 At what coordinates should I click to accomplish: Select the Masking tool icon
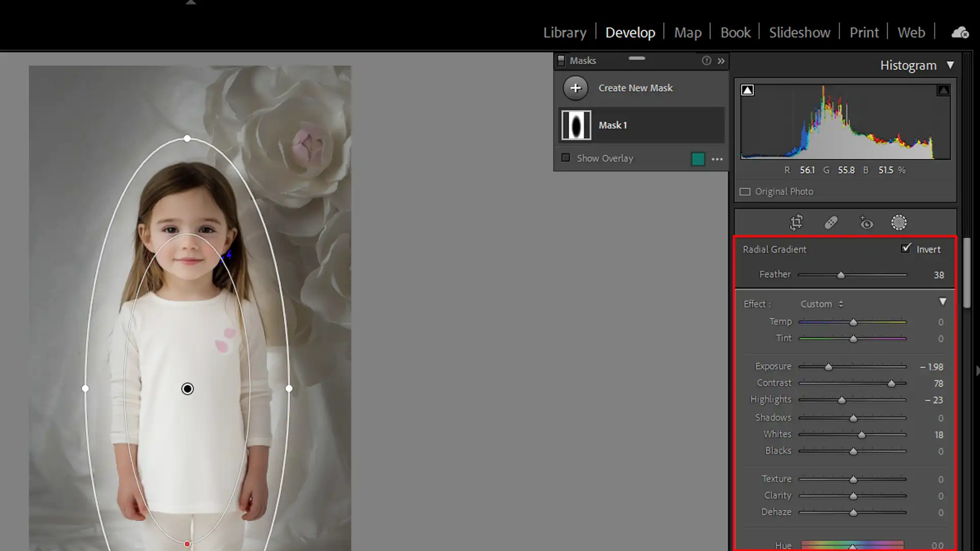click(x=899, y=222)
